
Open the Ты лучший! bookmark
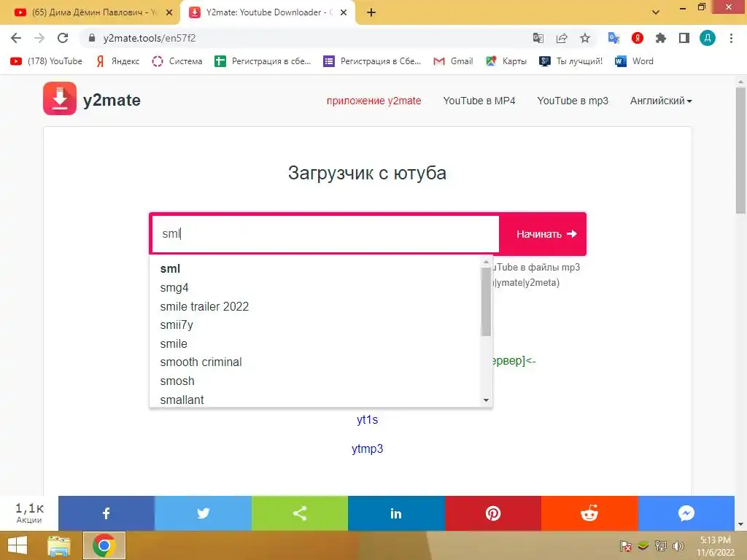[570, 61]
